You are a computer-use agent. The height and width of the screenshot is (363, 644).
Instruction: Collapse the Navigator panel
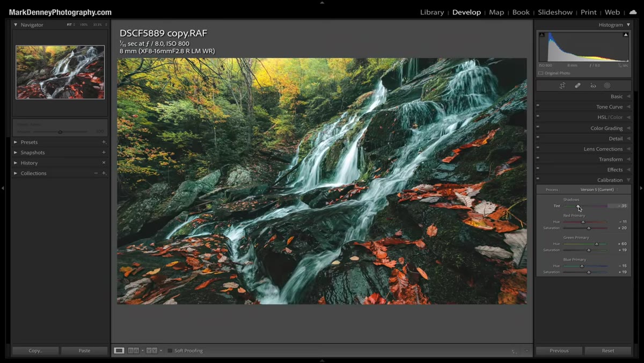pos(16,25)
